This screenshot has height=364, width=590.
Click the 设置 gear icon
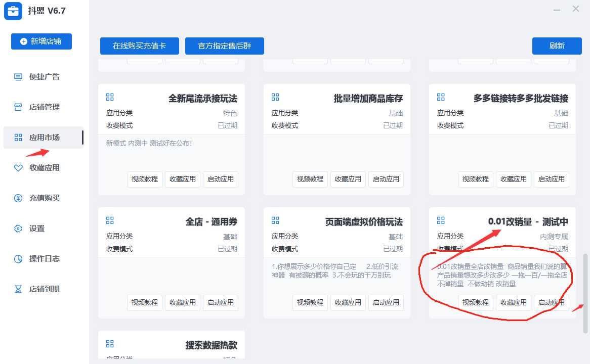[18, 229]
